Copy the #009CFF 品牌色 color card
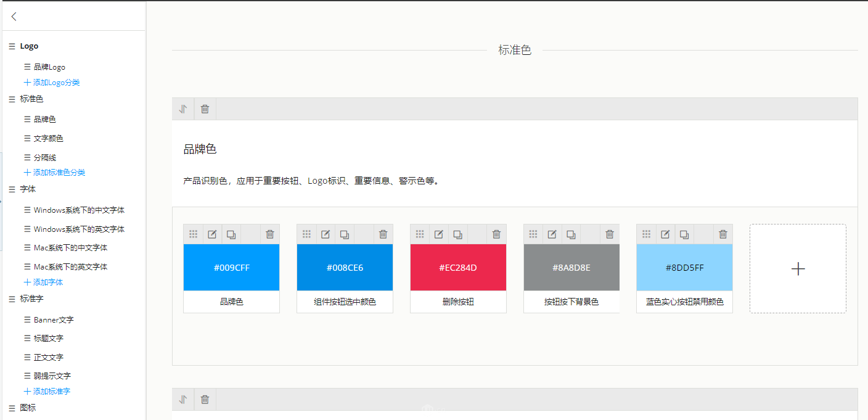Viewport: 868px width, 420px height. coord(231,234)
